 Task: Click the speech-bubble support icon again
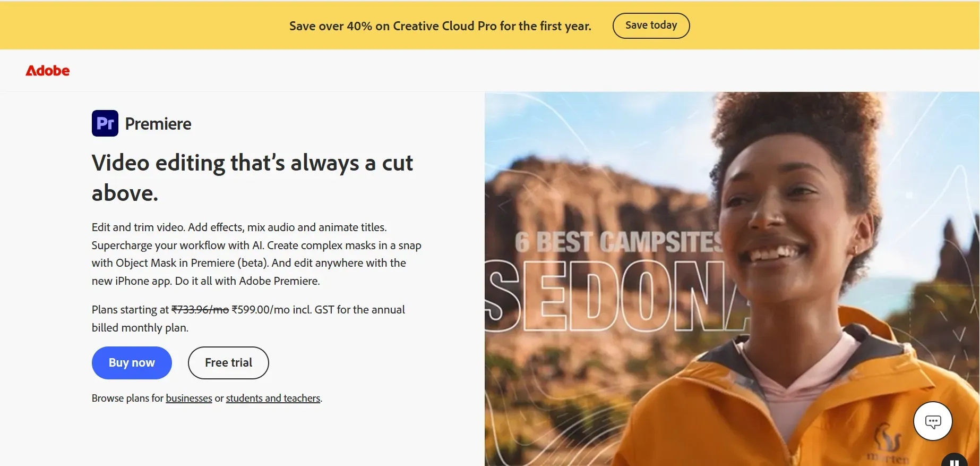[x=932, y=421]
